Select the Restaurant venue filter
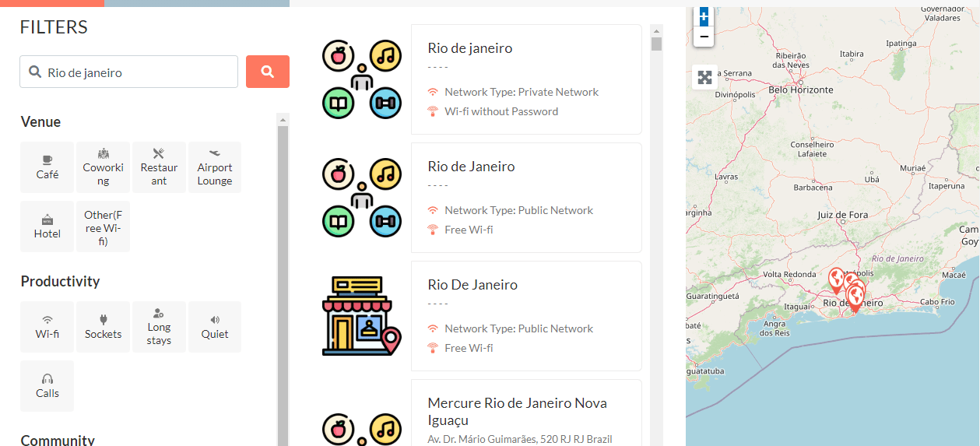Screen dimensions: 980x446 pyautogui.click(x=159, y=167)
